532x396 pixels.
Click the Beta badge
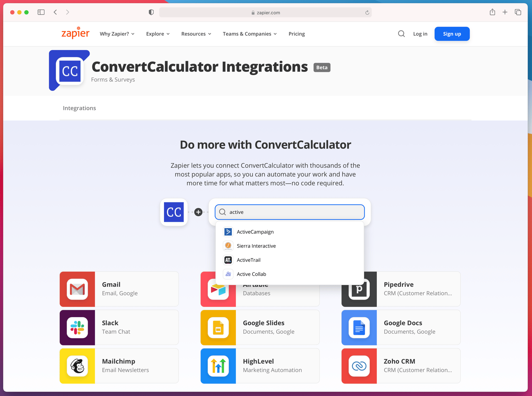pyautogui.click(x=322, y=67)
